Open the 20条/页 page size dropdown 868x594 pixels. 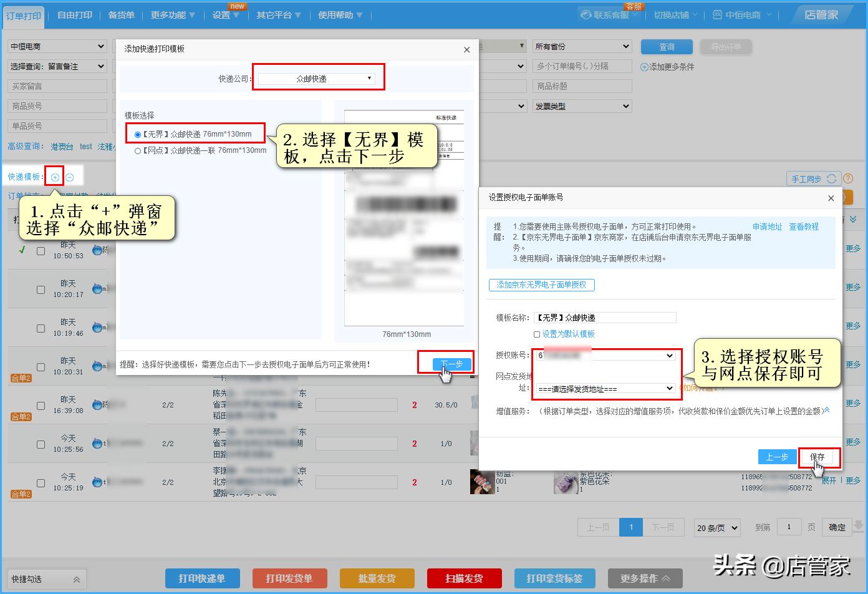pyautogui.click(x=716, y=527)
